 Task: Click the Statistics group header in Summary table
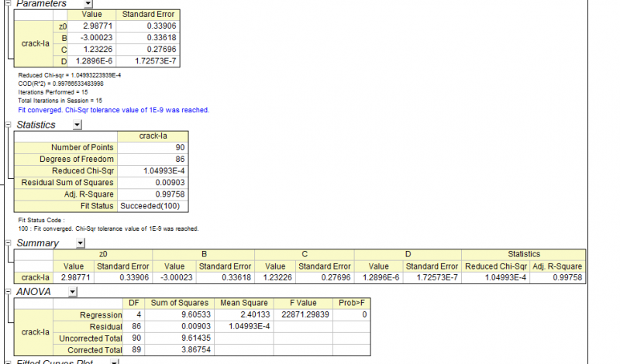(x=524, y=255)
